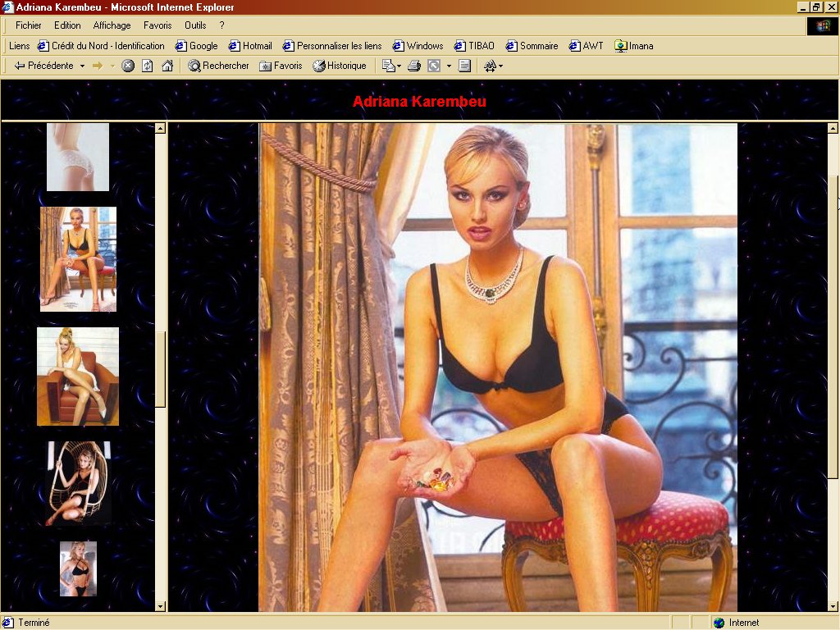Image resolution: width=840 pixels, height=630 pixels.
Task: Go back with the Précédente button
Action: pyautogui.click(x=44, y=66)
